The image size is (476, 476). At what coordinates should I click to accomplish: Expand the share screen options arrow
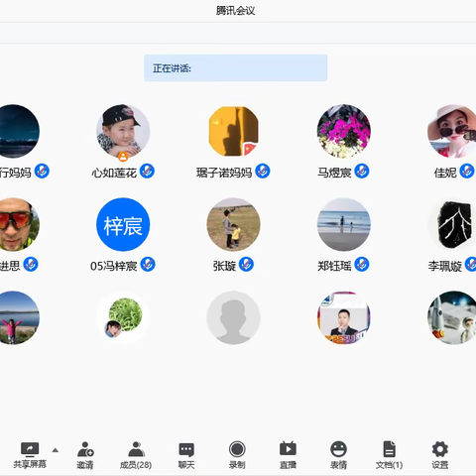tap(56, 450)
